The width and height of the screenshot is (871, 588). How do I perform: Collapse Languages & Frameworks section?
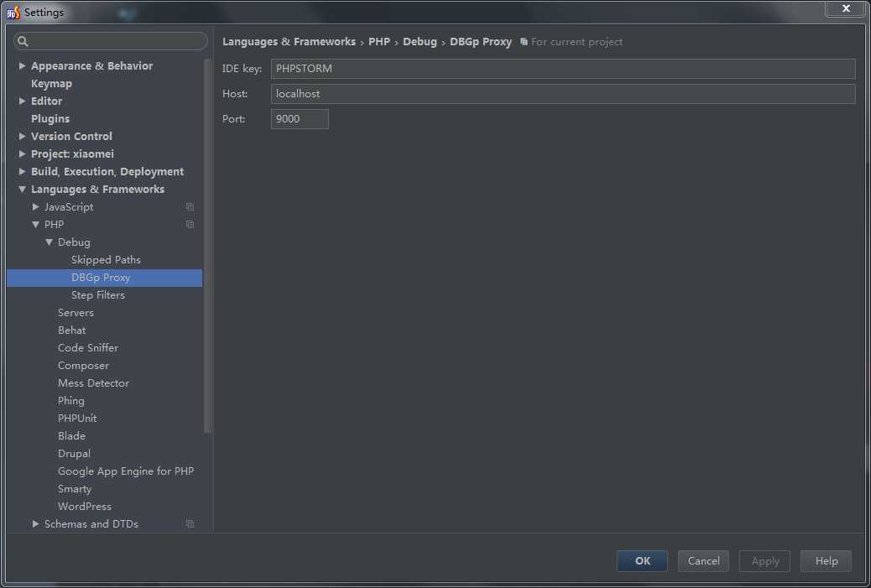(22, 190)
